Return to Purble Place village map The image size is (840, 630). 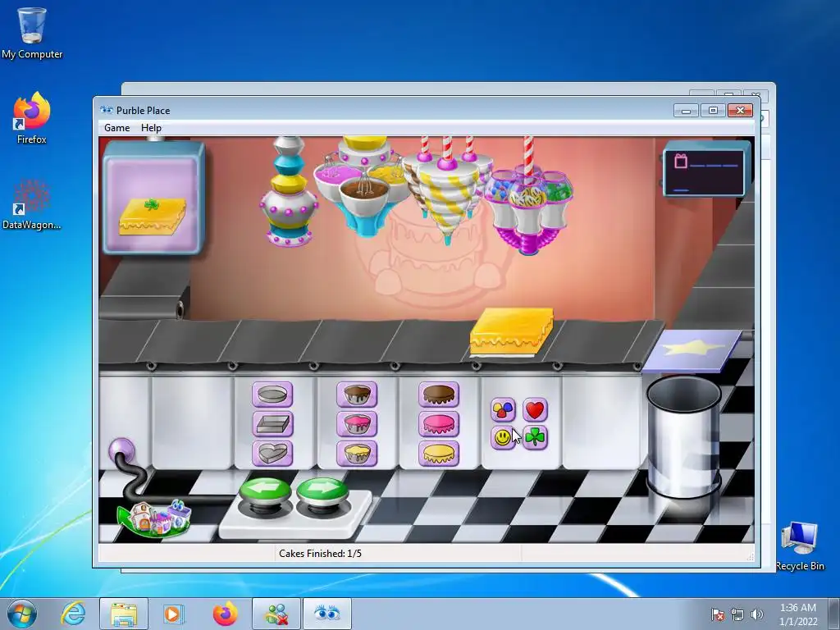pos(154,518)
